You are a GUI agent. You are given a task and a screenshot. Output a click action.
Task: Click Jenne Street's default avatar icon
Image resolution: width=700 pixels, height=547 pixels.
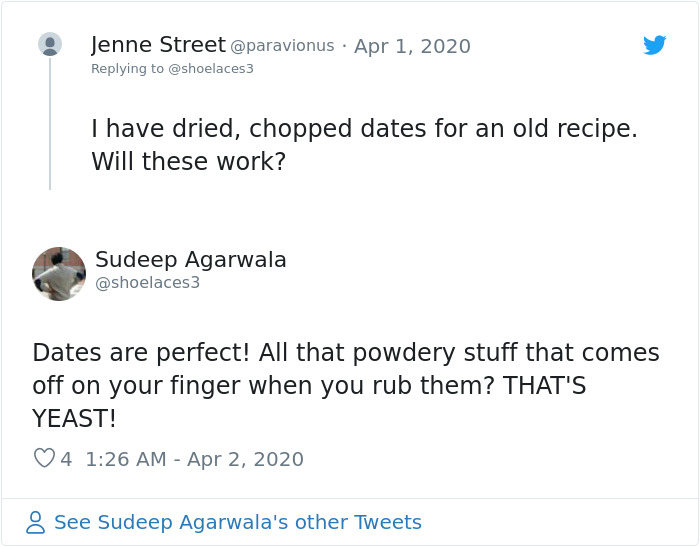pyautogui.click(x=50, y=44)
